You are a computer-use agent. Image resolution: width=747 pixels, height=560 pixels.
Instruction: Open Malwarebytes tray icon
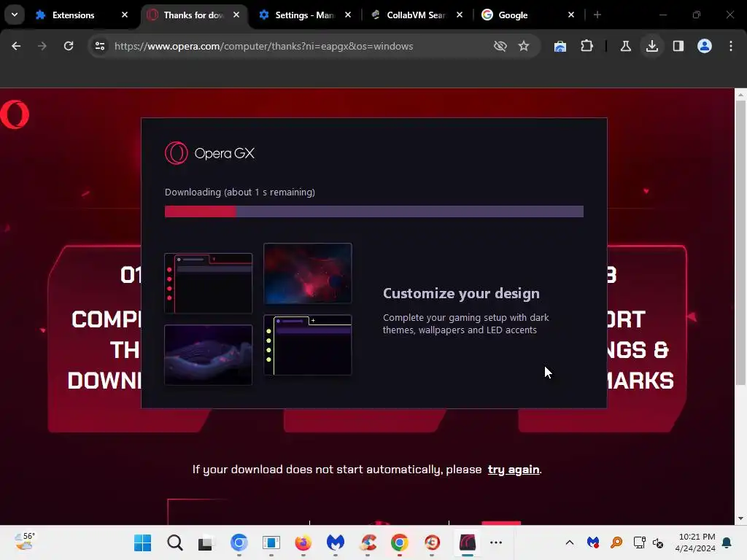pyautogui.click(x=592, y=542)
